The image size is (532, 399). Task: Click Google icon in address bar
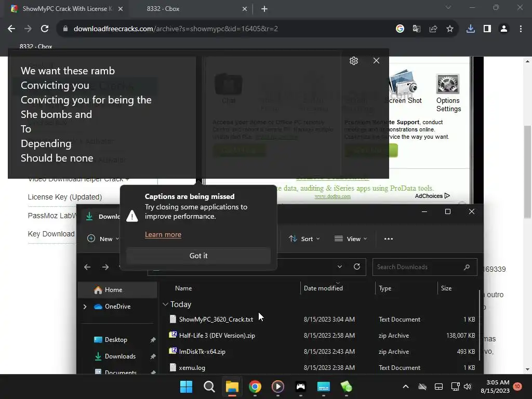pos(400,29)
